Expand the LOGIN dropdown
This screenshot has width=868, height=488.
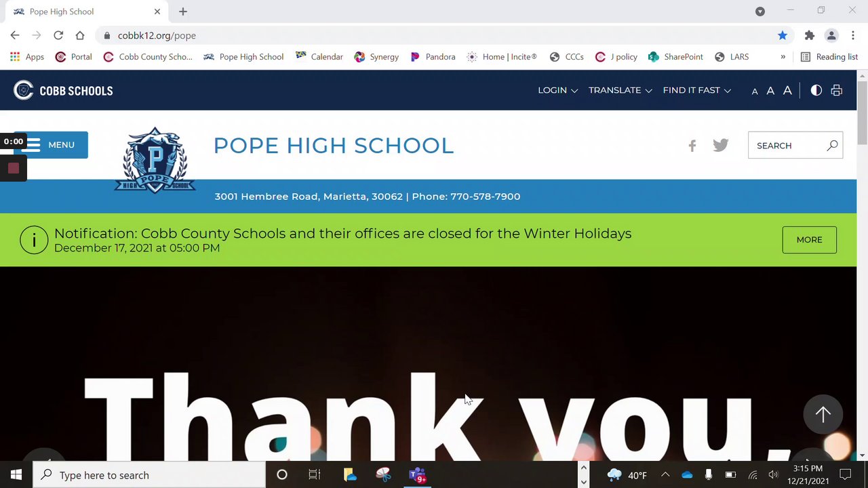tap(557, 90)
